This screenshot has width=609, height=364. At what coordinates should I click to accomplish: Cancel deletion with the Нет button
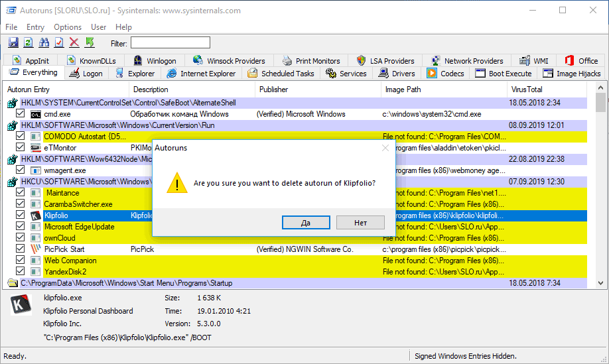(x=360, y=223)
